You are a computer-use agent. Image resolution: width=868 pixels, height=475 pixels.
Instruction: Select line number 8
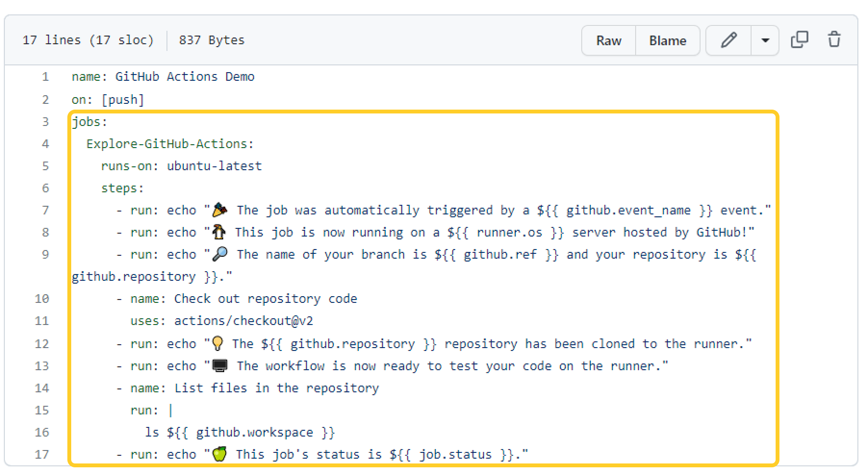click(x=45, y=232)
